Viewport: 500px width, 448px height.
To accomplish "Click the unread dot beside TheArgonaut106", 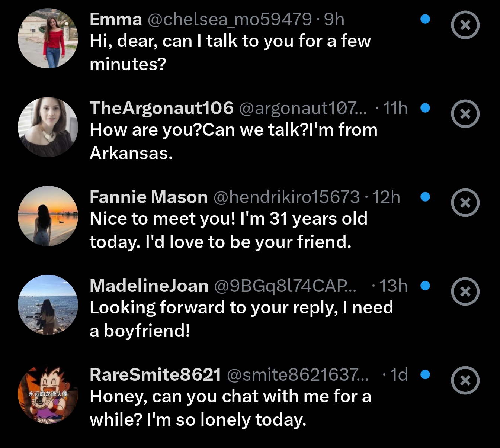I will point(425,108).
